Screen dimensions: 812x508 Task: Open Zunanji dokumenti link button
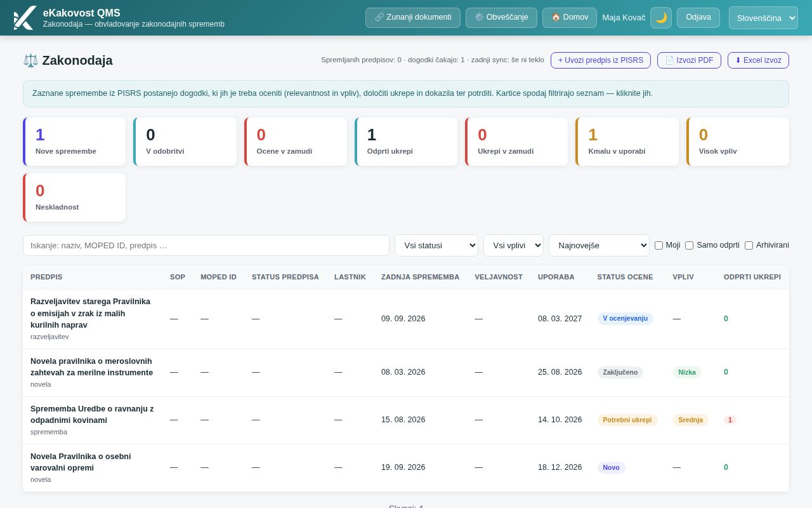[413, 18]
